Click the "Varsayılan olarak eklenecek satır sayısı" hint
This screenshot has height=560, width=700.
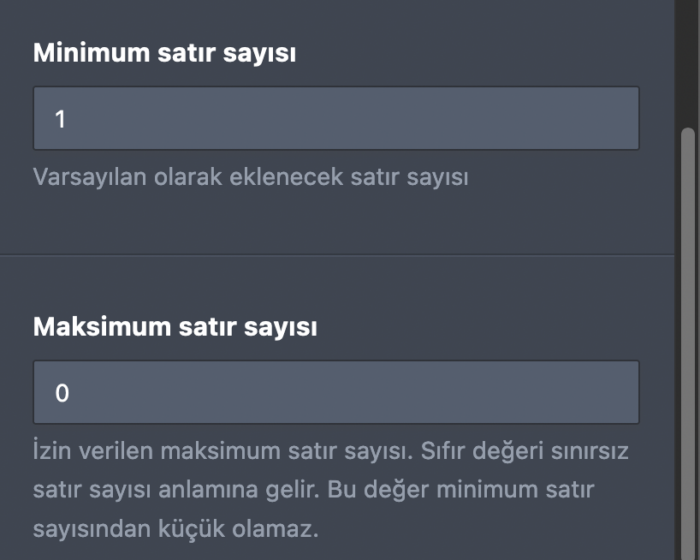[251, 177]
